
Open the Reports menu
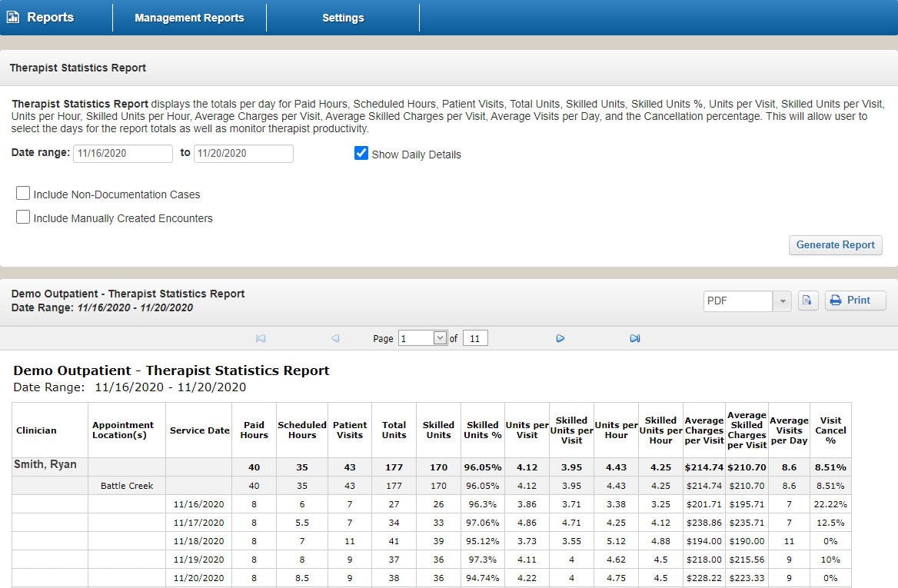tap(51, 17)
